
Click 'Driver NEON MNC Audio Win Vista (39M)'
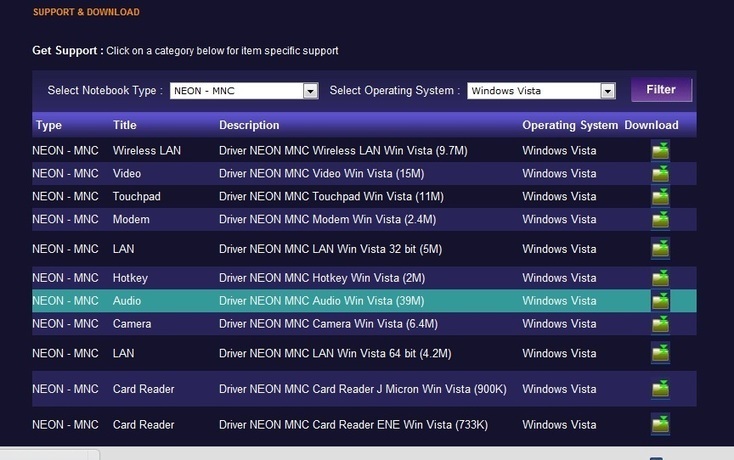tap(322, 301)
